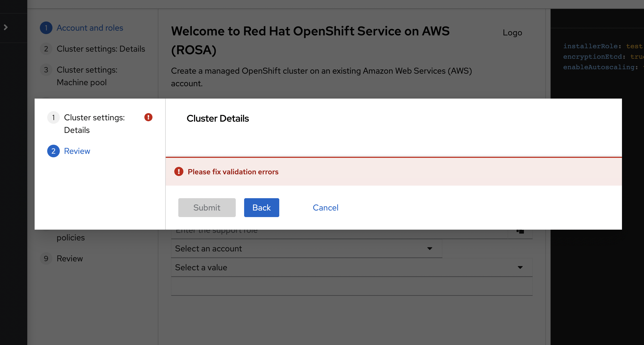Click blue number 1 badge for Account and roles
This screenshot has height=345, width=644.
[x=46, y=28]
